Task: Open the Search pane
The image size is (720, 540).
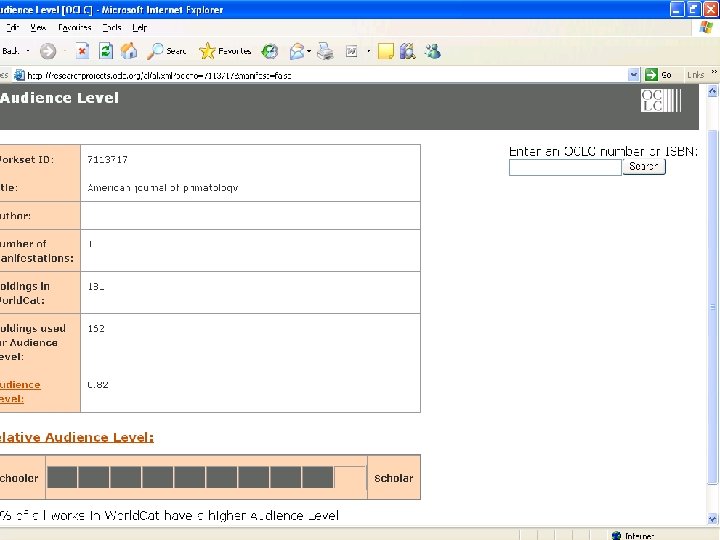Action: (x=167, y=51)
